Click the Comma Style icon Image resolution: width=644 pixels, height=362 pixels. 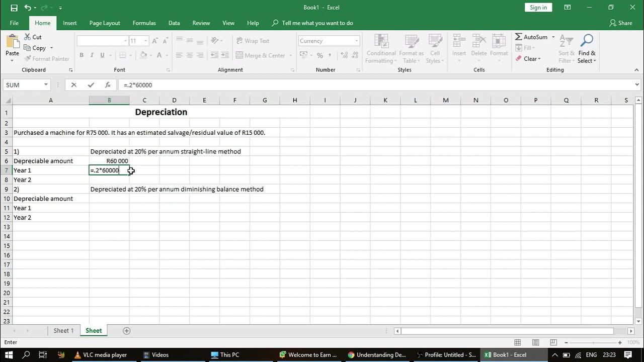click(x=331, y=55)
